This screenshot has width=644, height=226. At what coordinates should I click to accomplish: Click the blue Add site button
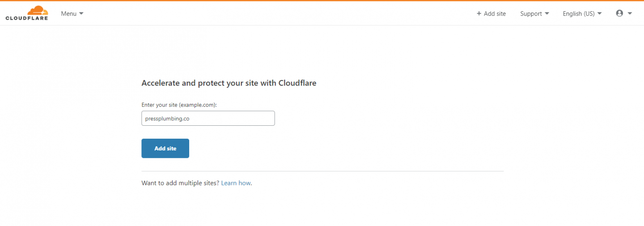pos(165,148)
